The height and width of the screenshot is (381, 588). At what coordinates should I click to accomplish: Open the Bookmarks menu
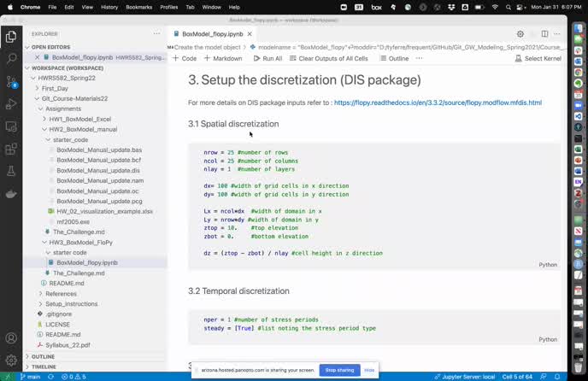coord(138,6)
